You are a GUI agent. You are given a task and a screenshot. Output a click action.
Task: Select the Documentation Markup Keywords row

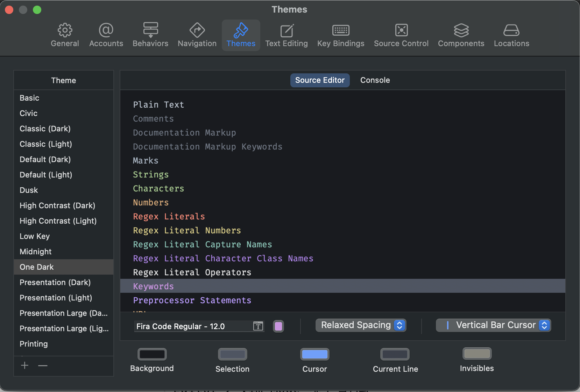(x=343, y=146)
